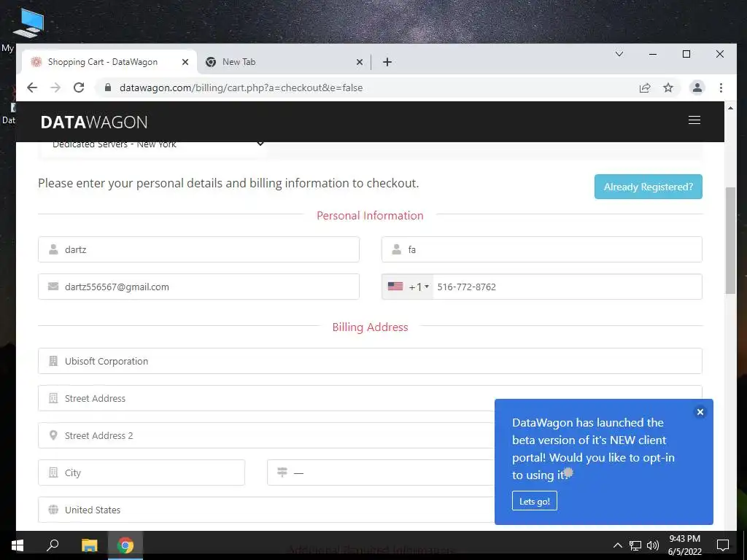The image size is (747, 560).
Task: Click the Lets go! button
Action: pos(535,501)
